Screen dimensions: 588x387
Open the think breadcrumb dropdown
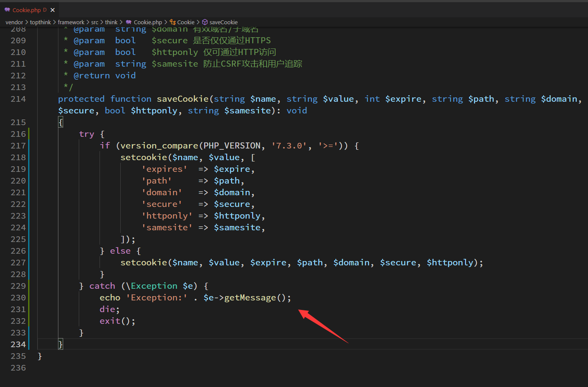[x=111, y=22]
